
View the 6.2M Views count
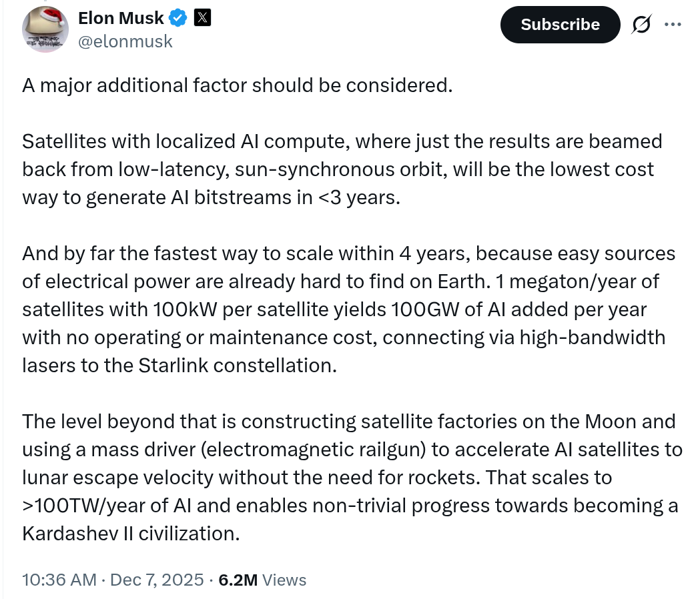tap(262, 580)
